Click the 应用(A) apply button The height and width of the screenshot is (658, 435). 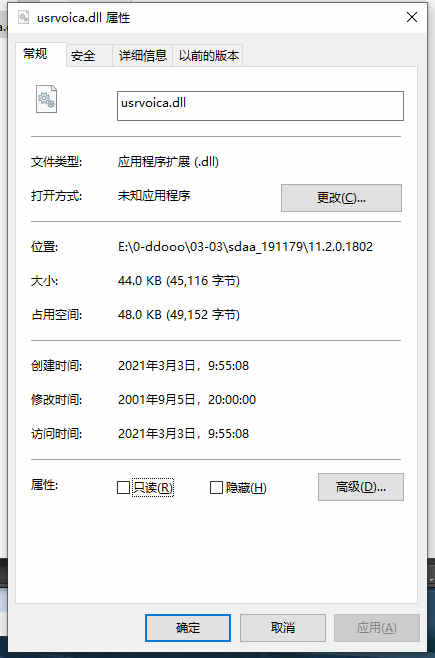pyautogui.click(x=377, y=628)
